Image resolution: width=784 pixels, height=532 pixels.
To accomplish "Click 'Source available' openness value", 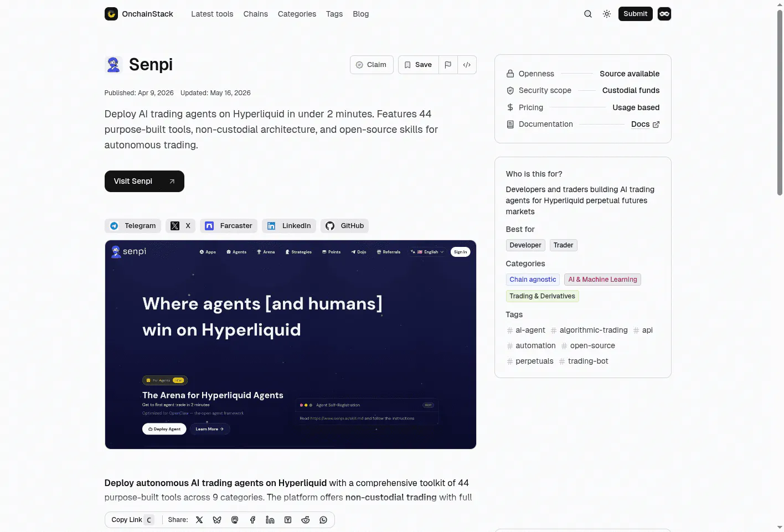I will pos(630,74).
